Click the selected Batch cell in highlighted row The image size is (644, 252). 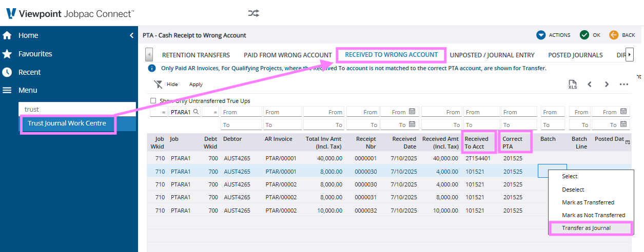click(552, 171)
